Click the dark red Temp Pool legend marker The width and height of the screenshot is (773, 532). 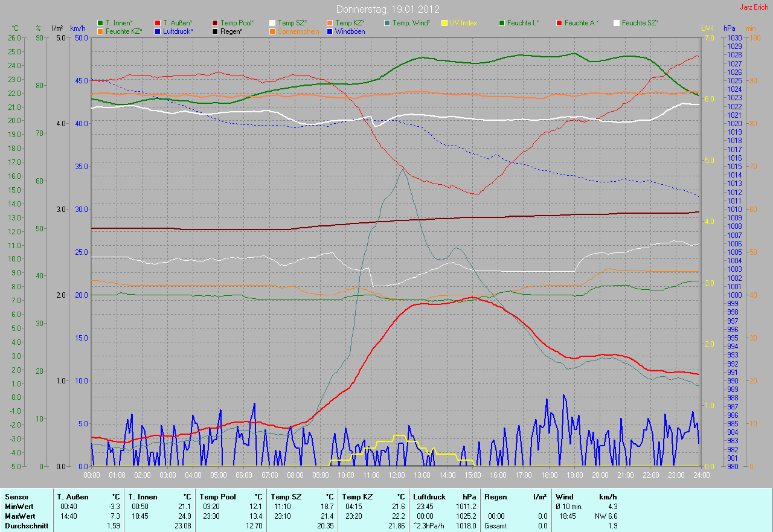coord(215,23)
